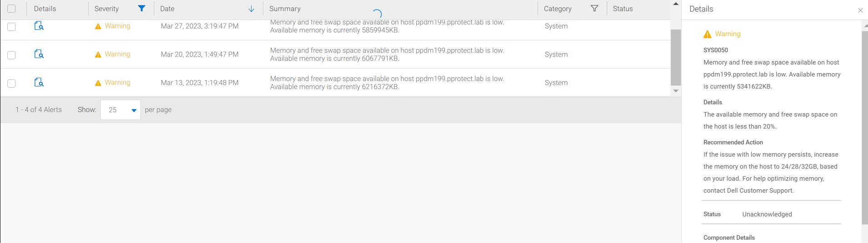Sort alerts by the Status column

click(623, 9)
